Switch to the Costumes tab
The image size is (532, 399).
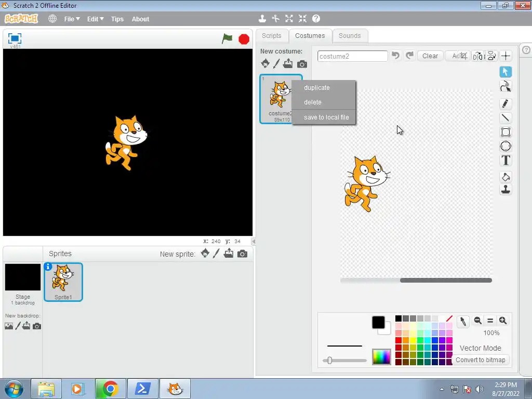(x=310, y=36)
